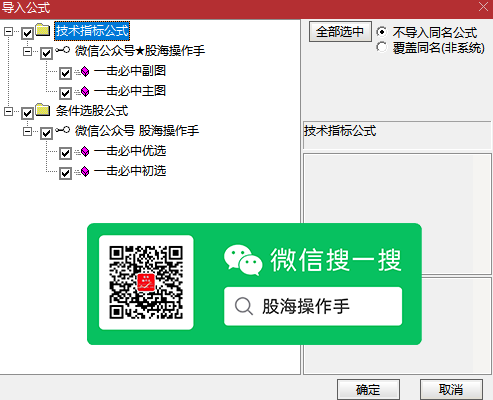Close the 导入公式 dialog
The width and height of the screenshot is (493, 400).
click(x=483, y=7)
